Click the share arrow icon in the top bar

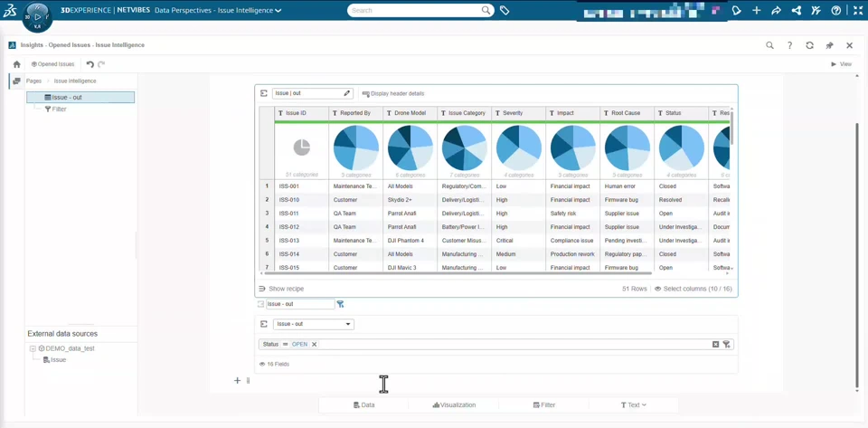776,10
